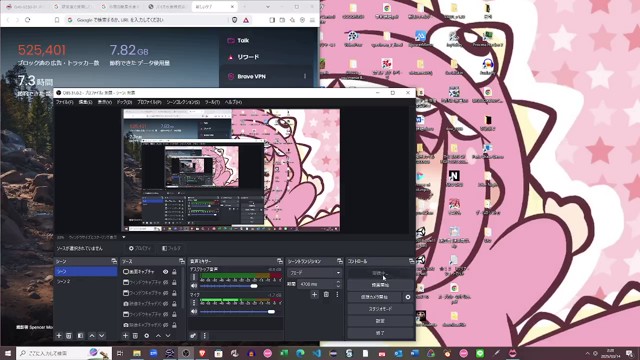Increase transition duration with stepper arrow
Screen dimensions: 640x360
coord(338,282)
